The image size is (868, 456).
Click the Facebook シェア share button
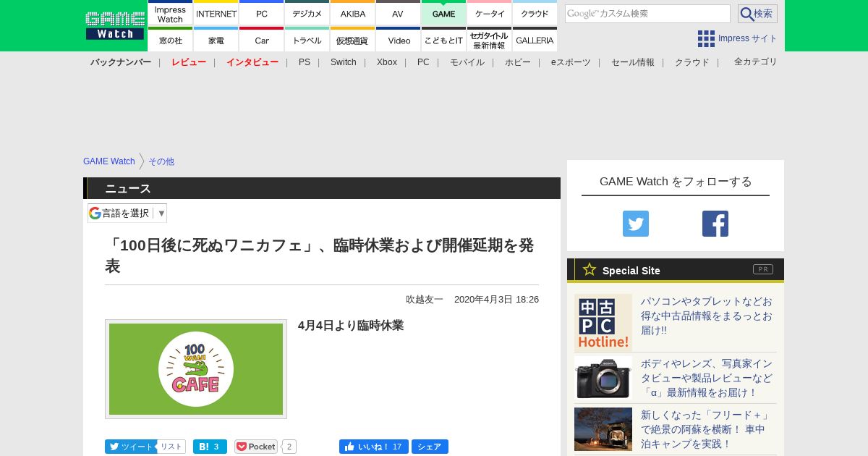430,447
